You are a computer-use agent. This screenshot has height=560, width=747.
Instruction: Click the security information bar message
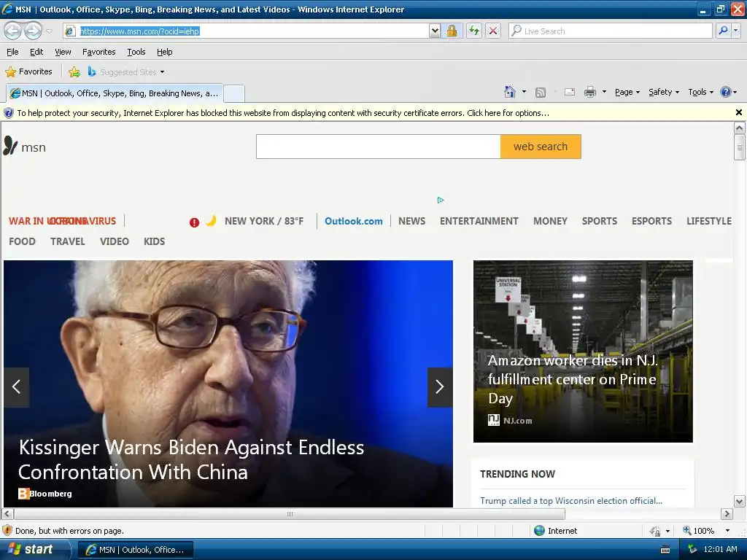[x=283, y=113]
